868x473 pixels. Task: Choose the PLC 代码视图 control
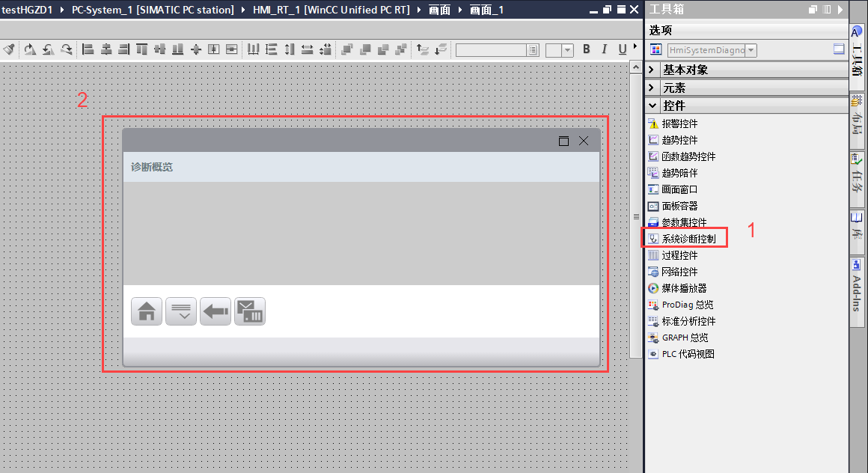coord(687,354)
